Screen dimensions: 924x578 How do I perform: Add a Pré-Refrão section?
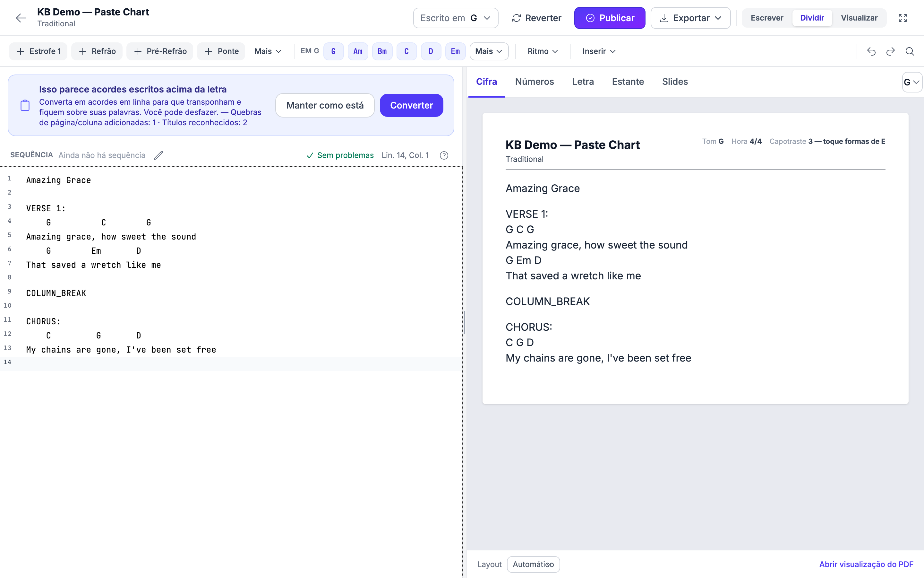[x=159, y=51]
